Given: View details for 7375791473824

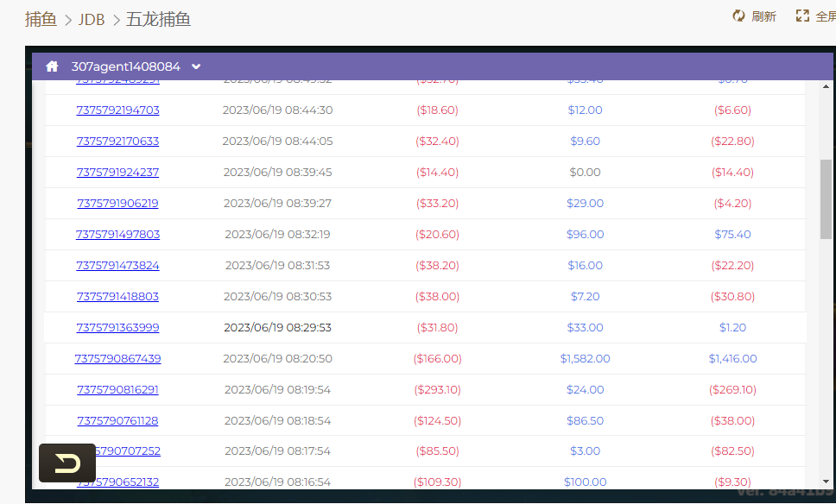Looking at the screenshot, I should tap(117, 266).
